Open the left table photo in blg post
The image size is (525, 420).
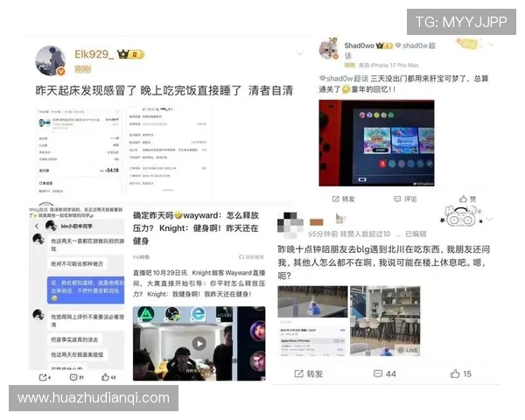coord(312,301)
